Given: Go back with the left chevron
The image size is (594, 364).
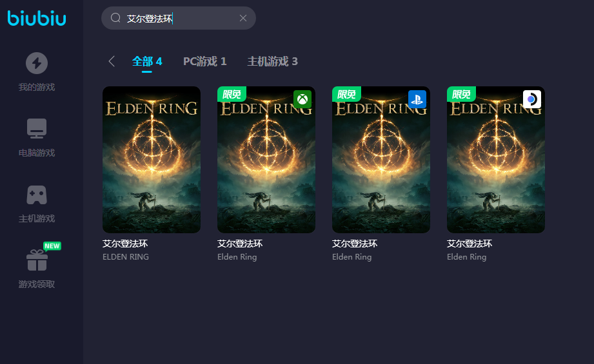Looking at the screenshot, I should point(112,61).
